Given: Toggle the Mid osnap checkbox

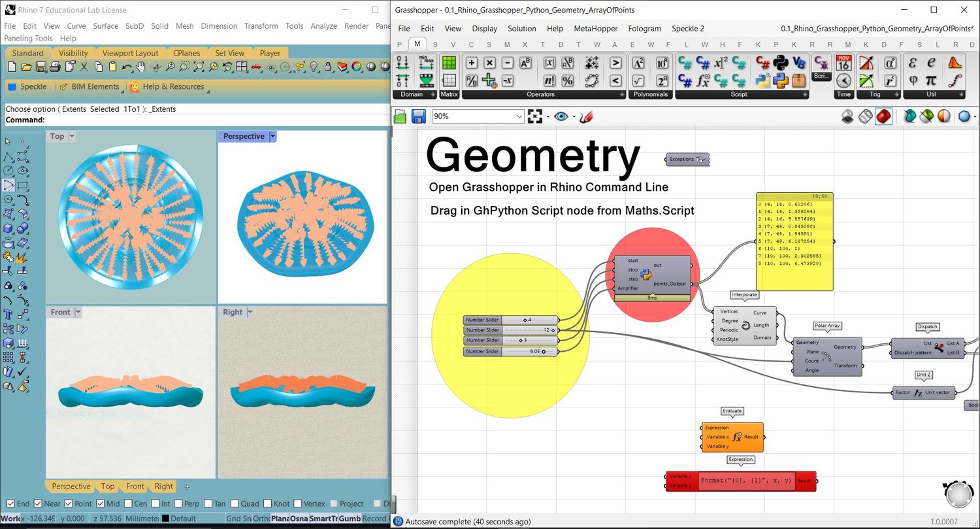Looking at the screenshot, I should point(101,504).
